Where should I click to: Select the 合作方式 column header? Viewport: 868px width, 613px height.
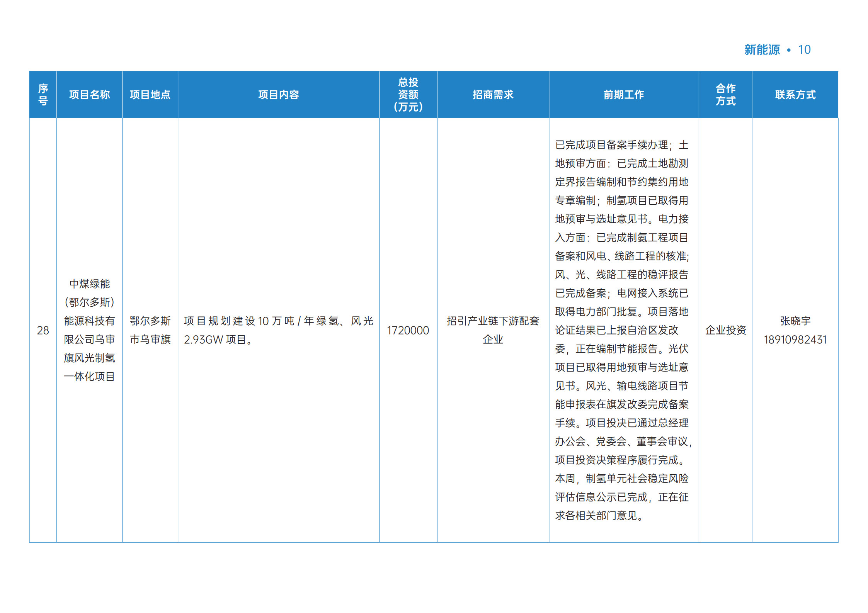pos(726,95)
